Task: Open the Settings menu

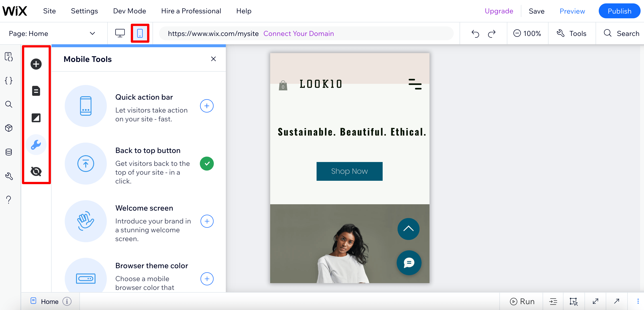Action: (x=84, y=11)
